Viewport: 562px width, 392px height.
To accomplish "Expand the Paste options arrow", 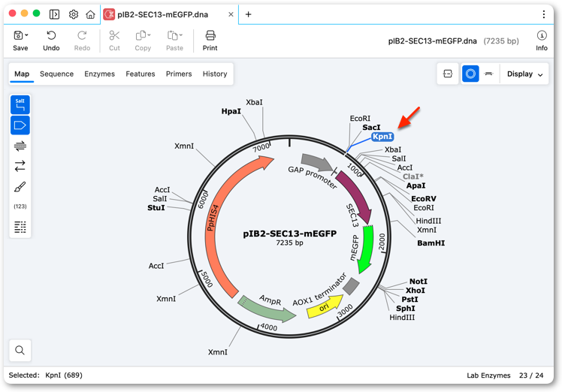I will pyautogui.click(x=181, y=35).
